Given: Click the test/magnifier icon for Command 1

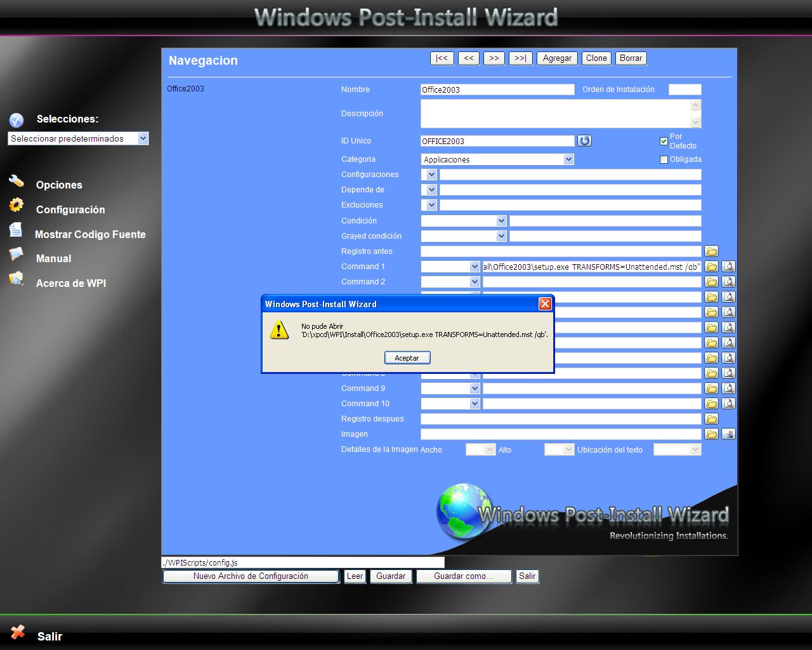Looking at the screenshot, I should (x=728, y=267).
